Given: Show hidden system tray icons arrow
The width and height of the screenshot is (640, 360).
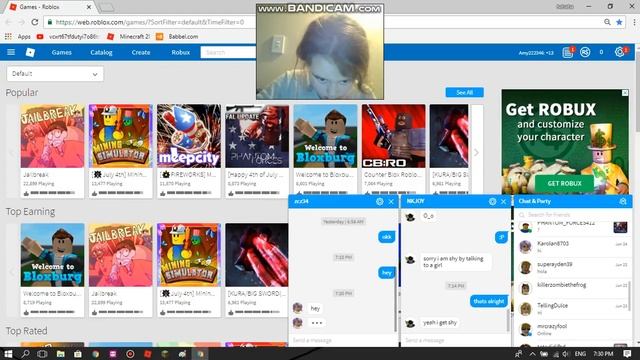Looking at the screenshot, I should click(x=533, y=354).
